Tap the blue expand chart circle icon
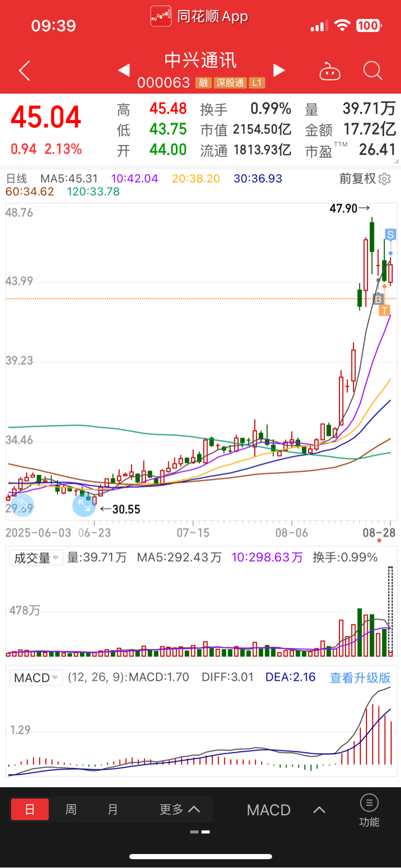Image resolution: width=401 pixels, height=868 pixels. click(x=84, y=505)
